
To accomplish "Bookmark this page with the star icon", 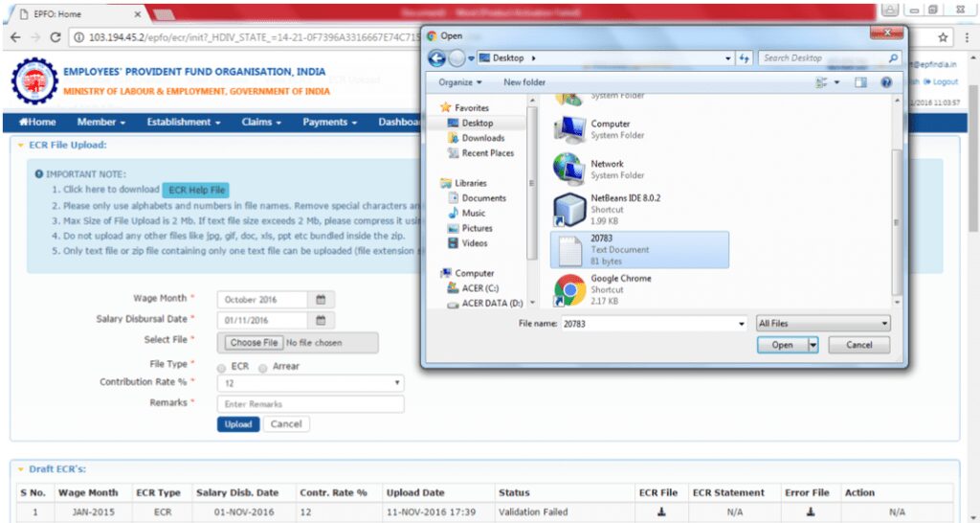I will coord(943,37).
